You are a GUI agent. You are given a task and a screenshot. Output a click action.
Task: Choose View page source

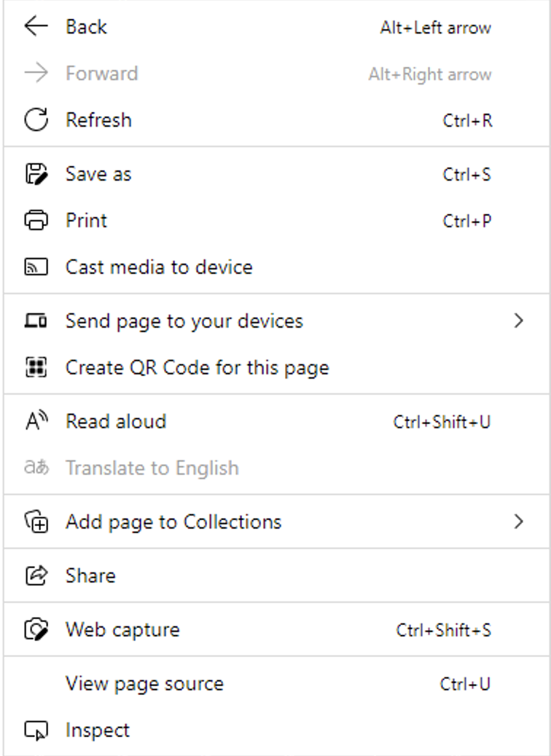pos(144,684)
